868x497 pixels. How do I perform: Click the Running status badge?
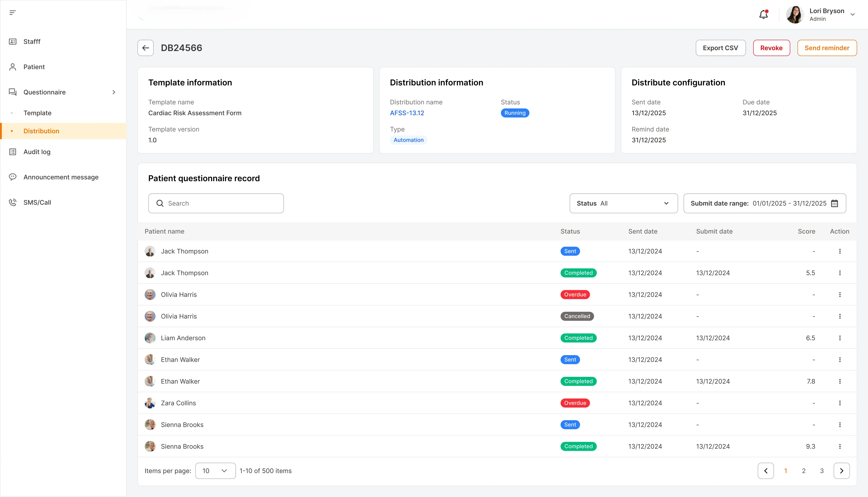tap(515, 113)
